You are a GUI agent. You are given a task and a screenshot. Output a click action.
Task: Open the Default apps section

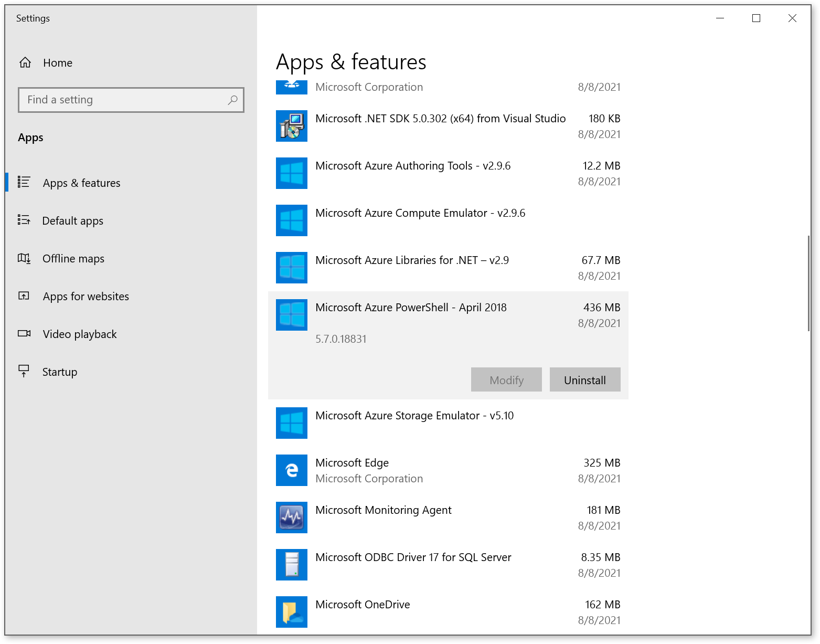(72, 220)
